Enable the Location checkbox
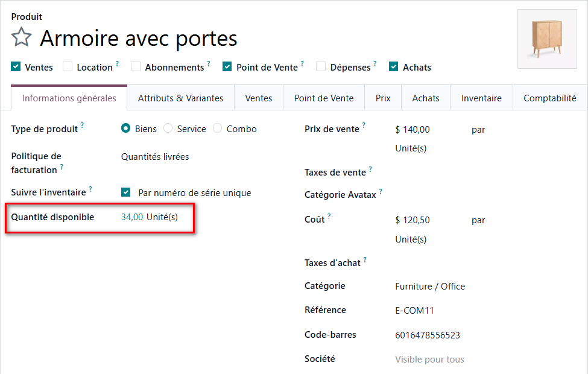This screenshot has height=374, width=588. click(67, 66)
